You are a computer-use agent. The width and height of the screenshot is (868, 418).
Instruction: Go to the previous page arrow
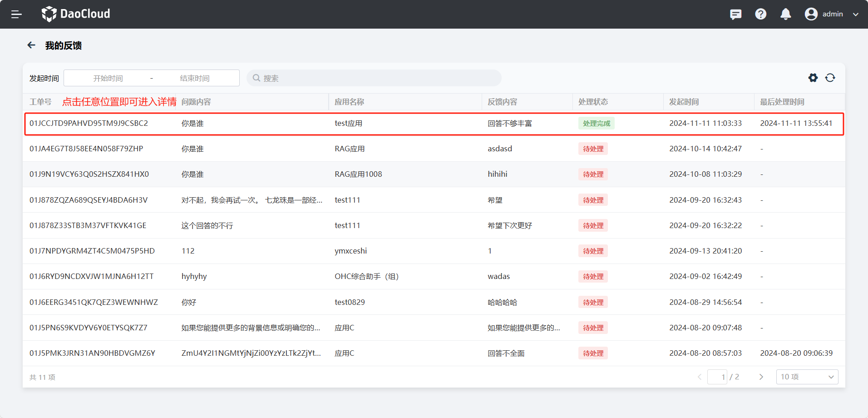699,377
